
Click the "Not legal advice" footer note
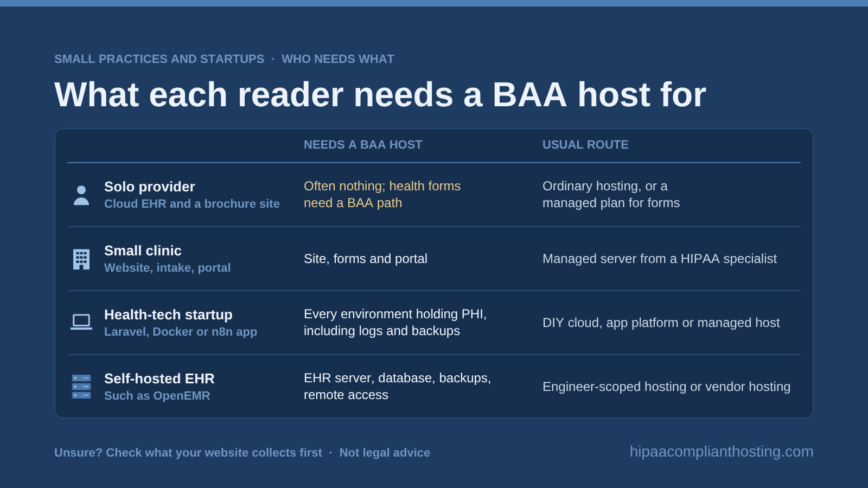(385, 453)
